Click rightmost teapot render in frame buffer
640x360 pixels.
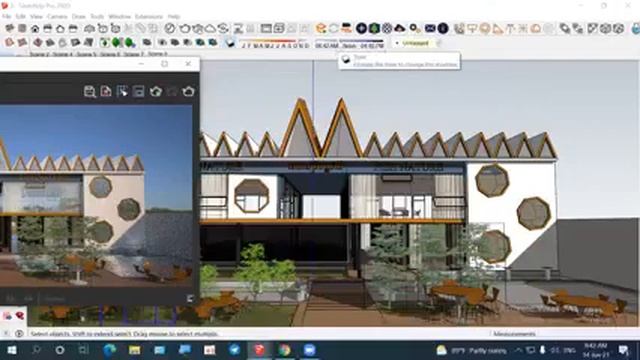188,91
